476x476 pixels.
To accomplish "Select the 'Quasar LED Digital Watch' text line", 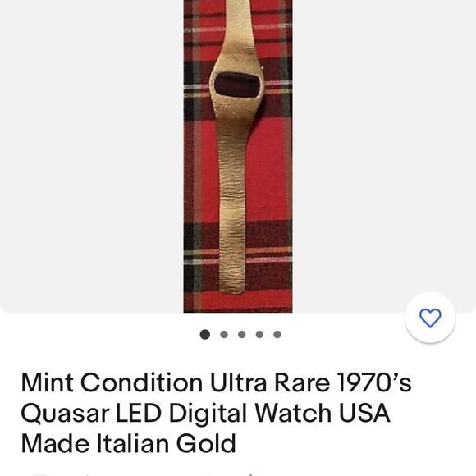I will (176, 413).
